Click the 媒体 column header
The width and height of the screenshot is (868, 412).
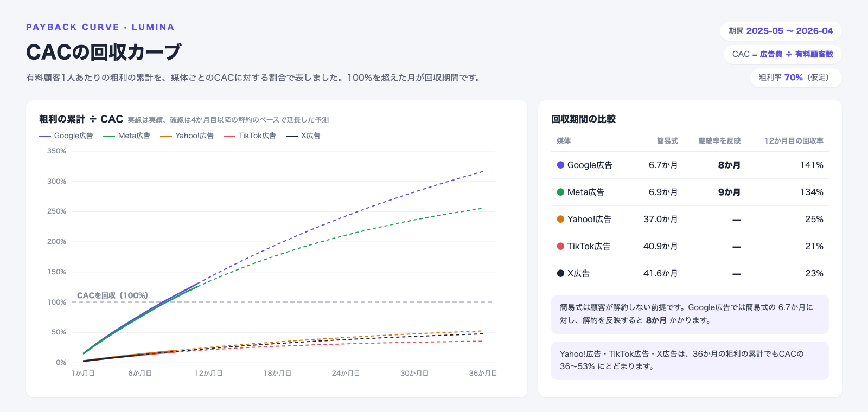pos(564,141)
